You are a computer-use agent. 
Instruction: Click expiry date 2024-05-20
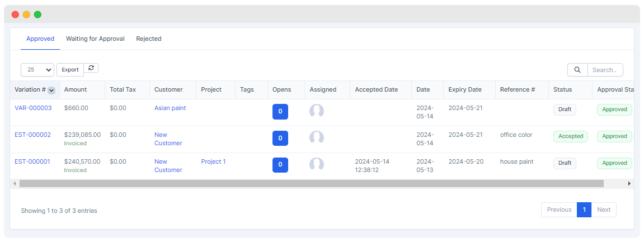pos(466,161)
